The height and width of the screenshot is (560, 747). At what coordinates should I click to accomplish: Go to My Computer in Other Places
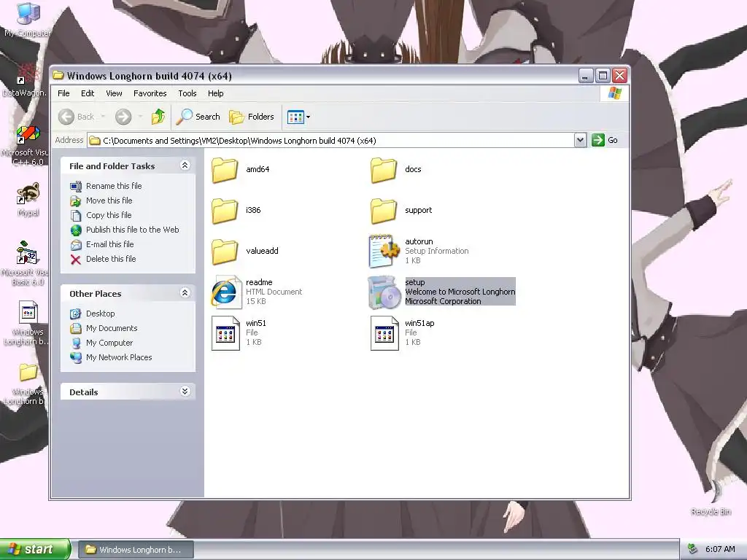coord(101,343)
